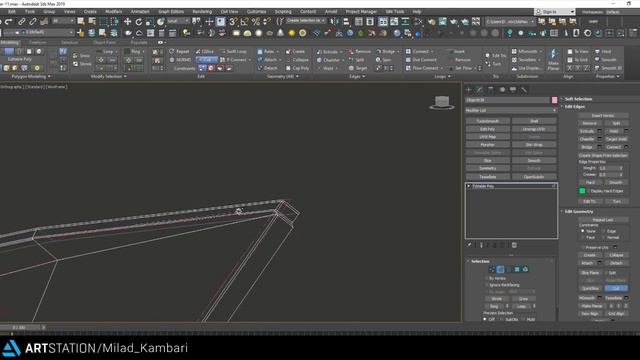The image size is (640, 360).
Task: Open the Motion command panel tab
Action: pyautogui.click(x=502, y=89)
